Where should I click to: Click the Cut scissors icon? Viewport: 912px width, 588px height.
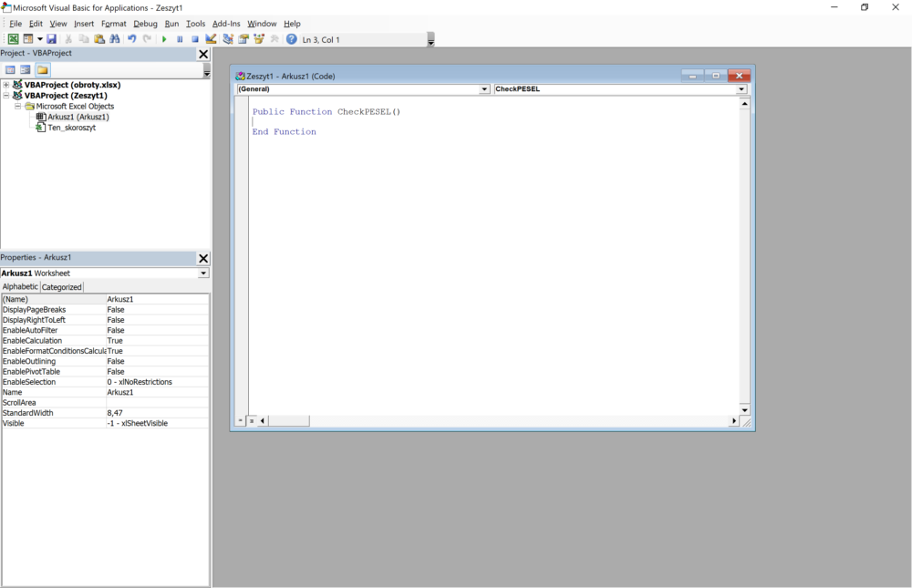click(x=68, y=39)
